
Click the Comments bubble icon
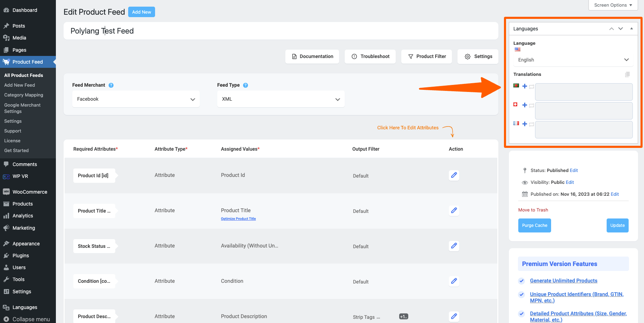pyautogui.click(x=6, y=164)
